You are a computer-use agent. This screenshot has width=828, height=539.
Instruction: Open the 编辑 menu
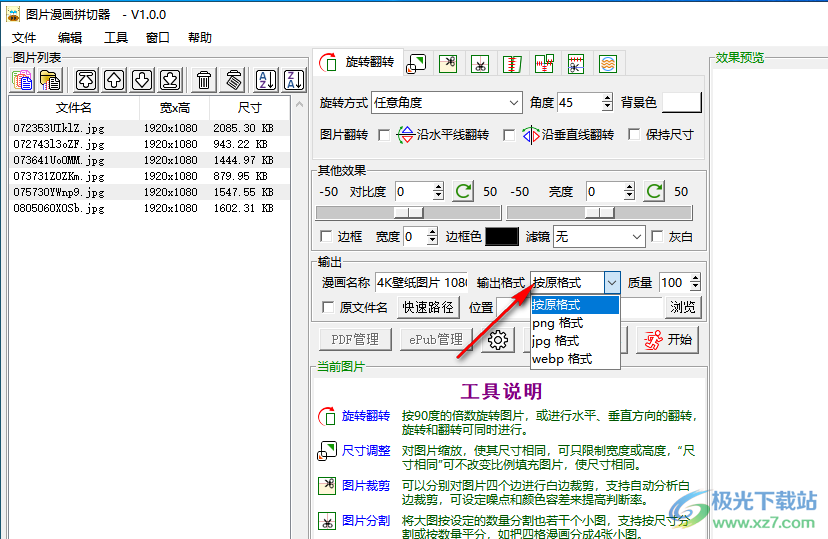[x=70, y=37]
